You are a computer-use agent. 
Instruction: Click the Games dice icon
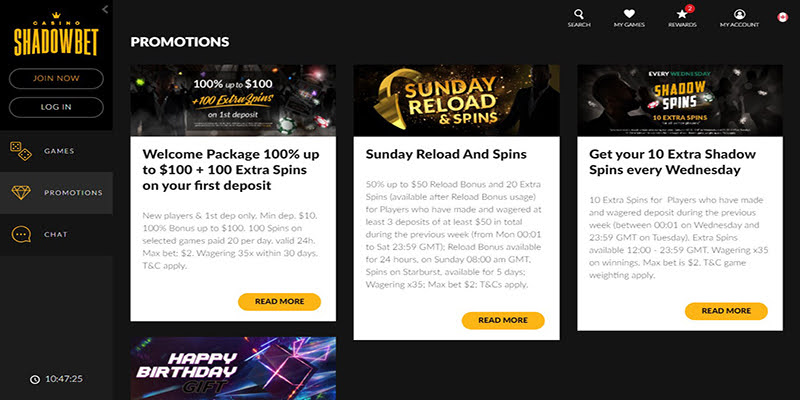20,151
